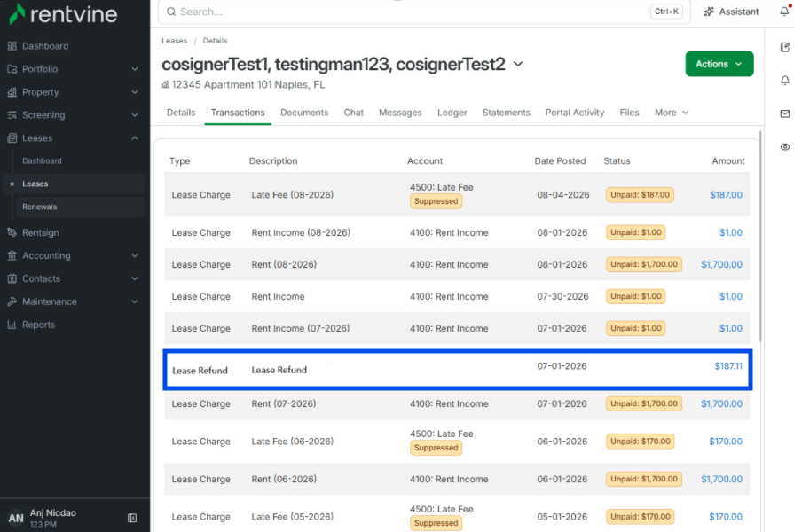Open the Statements tab
The image size is (794, 532).
[506, 113]
